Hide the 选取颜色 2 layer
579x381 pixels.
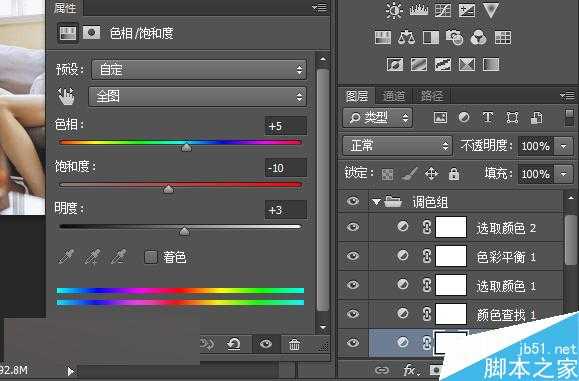pyautogui.click(x=353, y=227)
